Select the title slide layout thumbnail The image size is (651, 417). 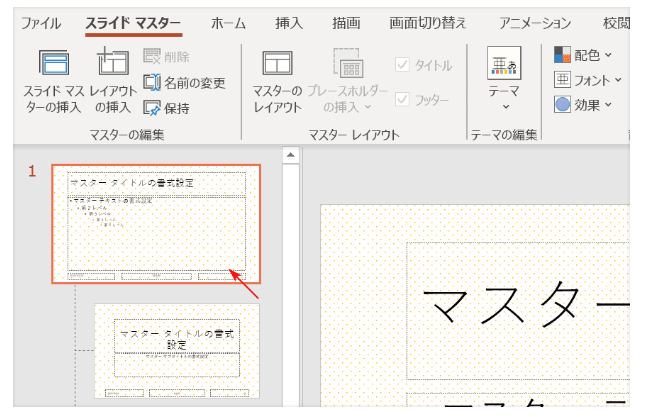click(177, 351)
